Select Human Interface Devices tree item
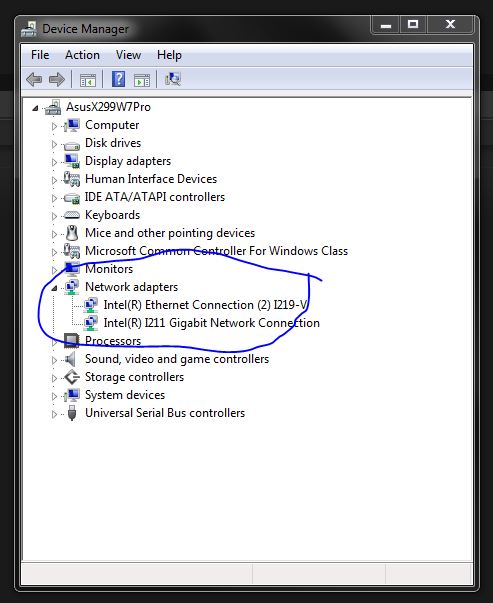Image resolution: width=493 pixels, height=603 pixels. pos(151,179)
